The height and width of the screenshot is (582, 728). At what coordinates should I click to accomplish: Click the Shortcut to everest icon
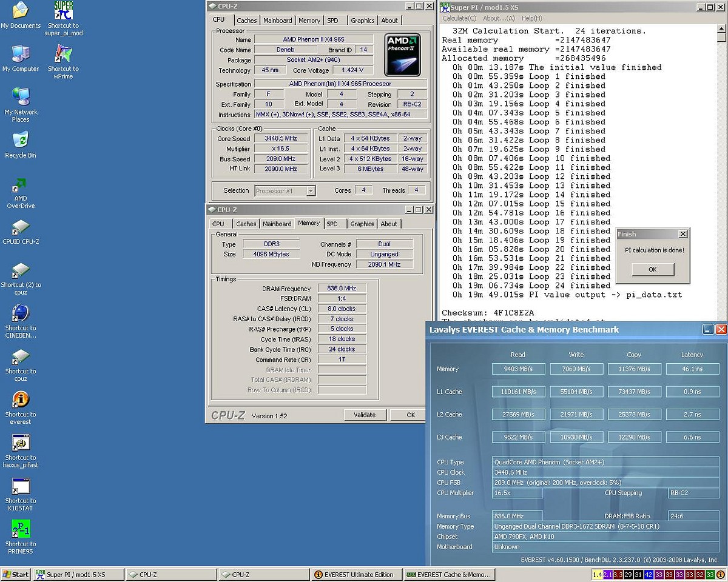[21, 408]
